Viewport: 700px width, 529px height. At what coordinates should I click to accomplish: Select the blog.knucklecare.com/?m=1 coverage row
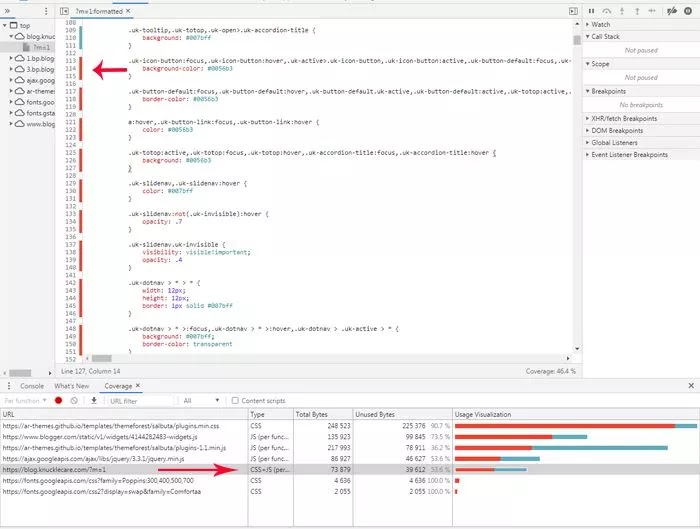350,470
